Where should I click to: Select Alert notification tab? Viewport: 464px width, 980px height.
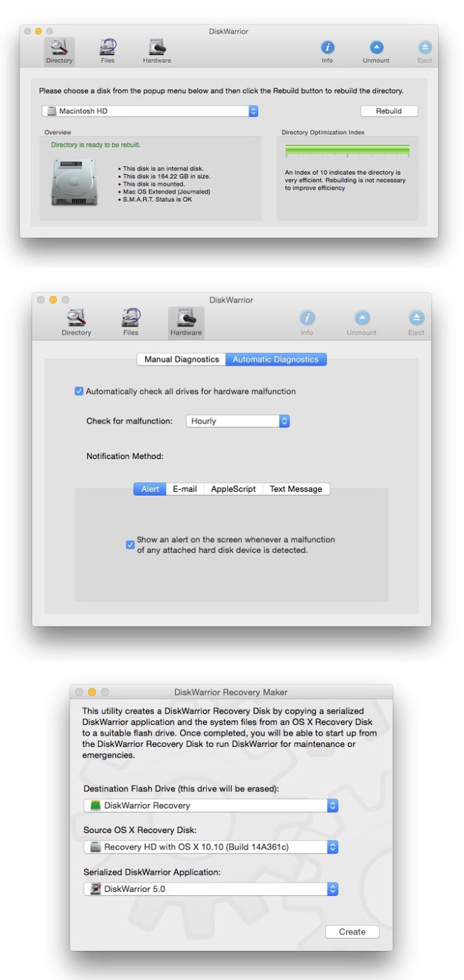coord(150,489)
